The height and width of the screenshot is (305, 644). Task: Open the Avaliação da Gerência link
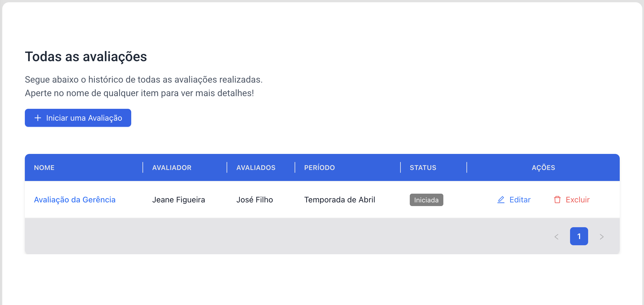click(75, 200)
